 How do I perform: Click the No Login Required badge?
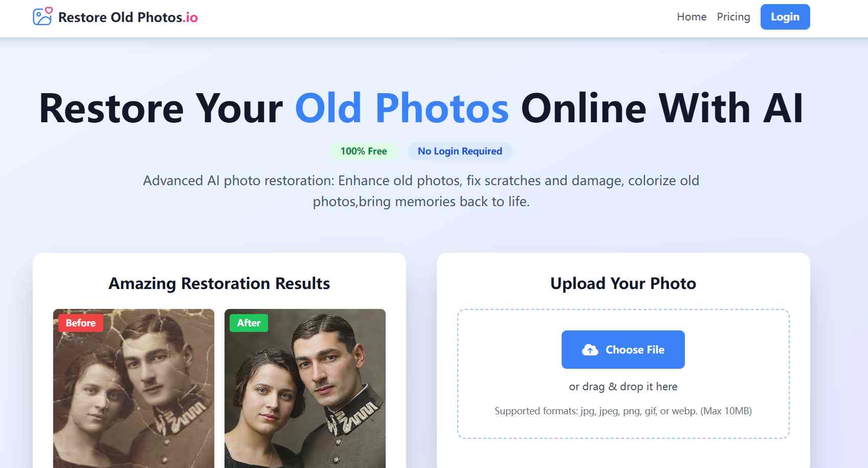460,151
